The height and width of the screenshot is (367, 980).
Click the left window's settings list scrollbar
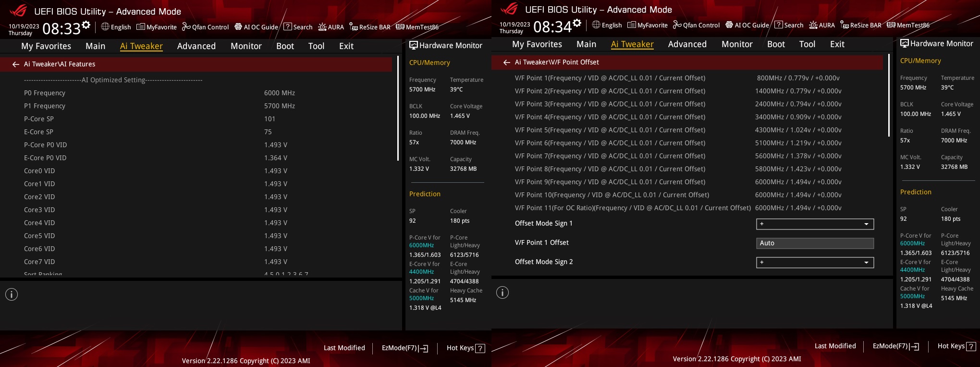click(x=398, y=108)
